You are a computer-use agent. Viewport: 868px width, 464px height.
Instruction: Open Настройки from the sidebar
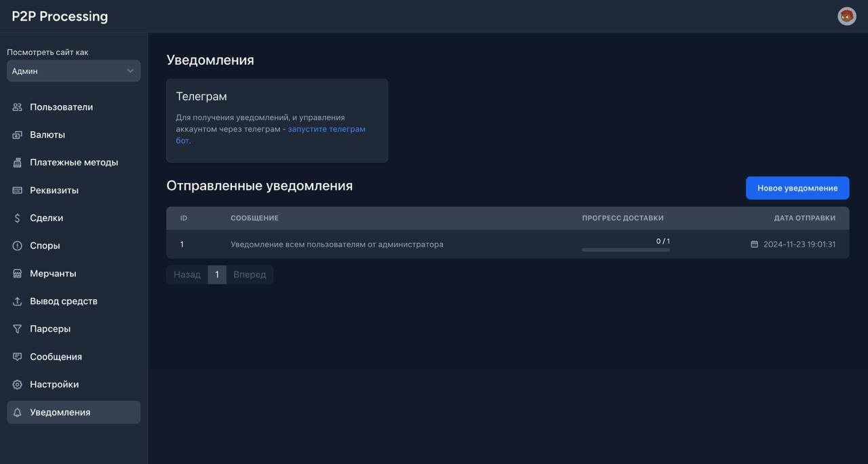(x=74, y=385)
